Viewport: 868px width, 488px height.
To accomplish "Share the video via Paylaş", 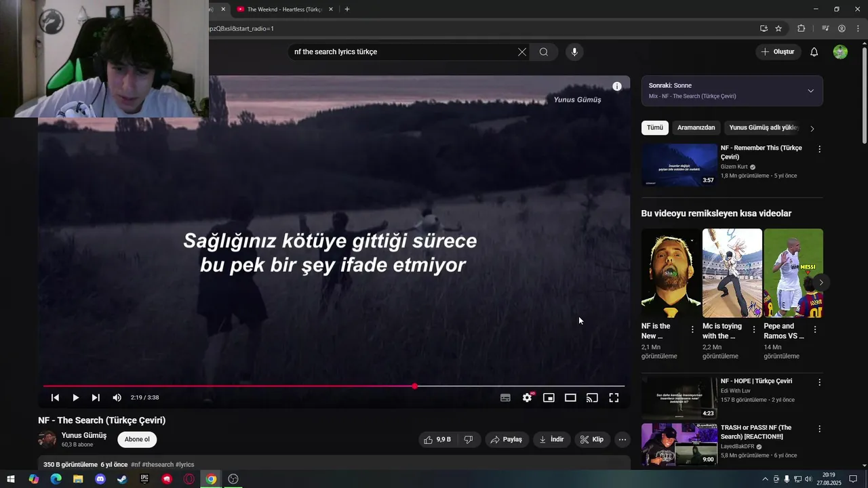I will click(x=507, y=440).
